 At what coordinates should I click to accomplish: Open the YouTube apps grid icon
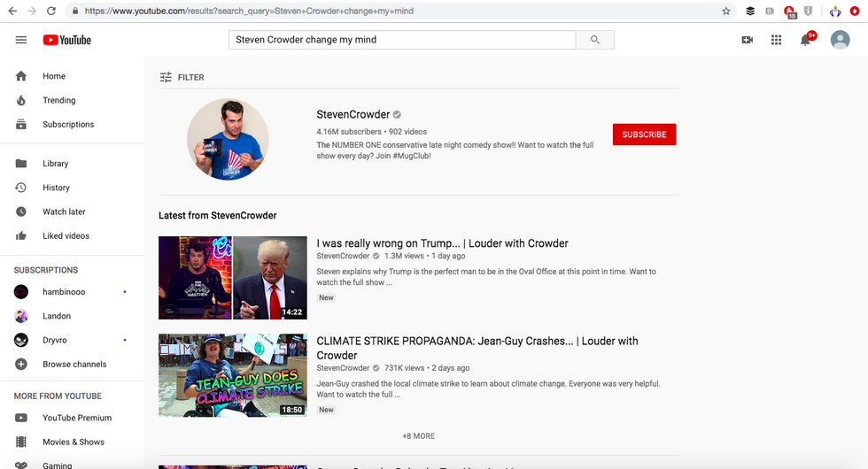[776, 40]
